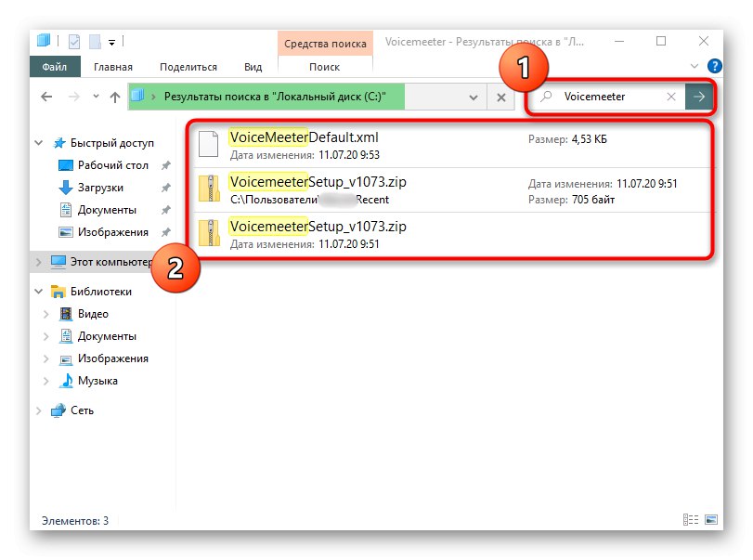This screenshot has width=753, height=560.
Task: Expand Документы library node
Action: pos(46,336)
